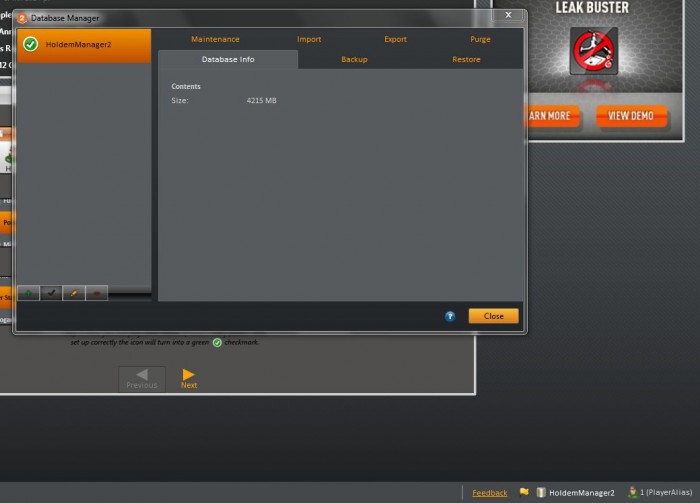Open the Maintenance tab
The image size is (700, 503).
point(215,39)
